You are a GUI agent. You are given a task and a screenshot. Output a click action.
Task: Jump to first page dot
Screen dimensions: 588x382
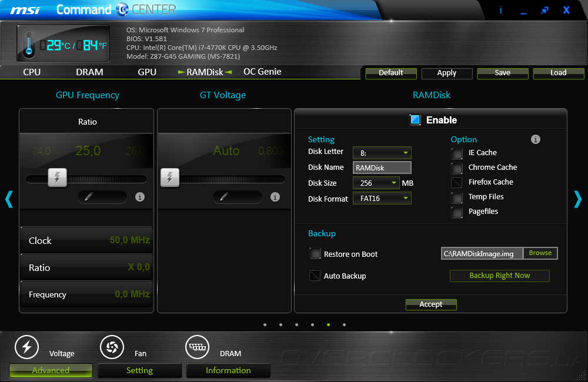[x=265, y=324]
